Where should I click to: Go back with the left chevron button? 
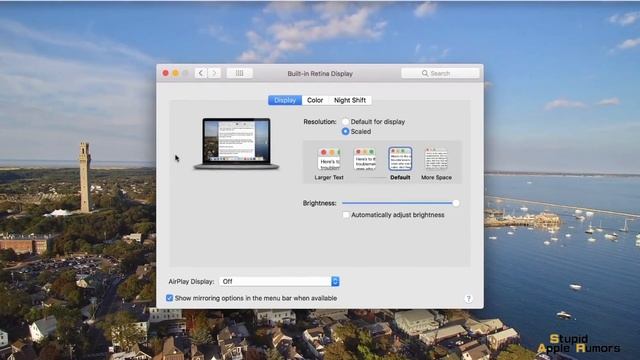pyautogui.click(x=200, y=73)
